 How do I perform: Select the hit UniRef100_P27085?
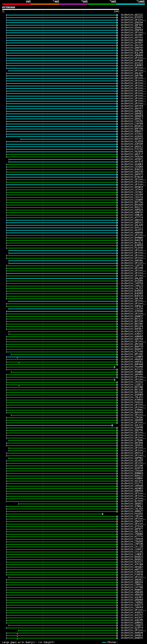132,352
